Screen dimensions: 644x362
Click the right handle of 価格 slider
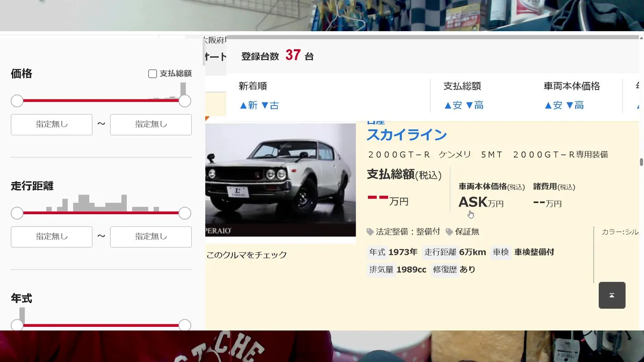[x=185, y=101]
